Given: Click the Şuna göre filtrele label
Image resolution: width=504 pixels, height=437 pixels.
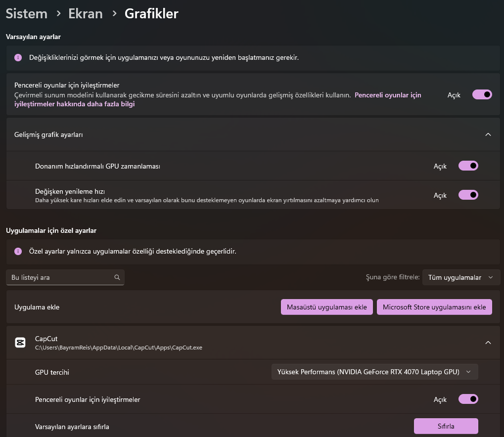Looking at the screenshot, I should pos(392,277).
